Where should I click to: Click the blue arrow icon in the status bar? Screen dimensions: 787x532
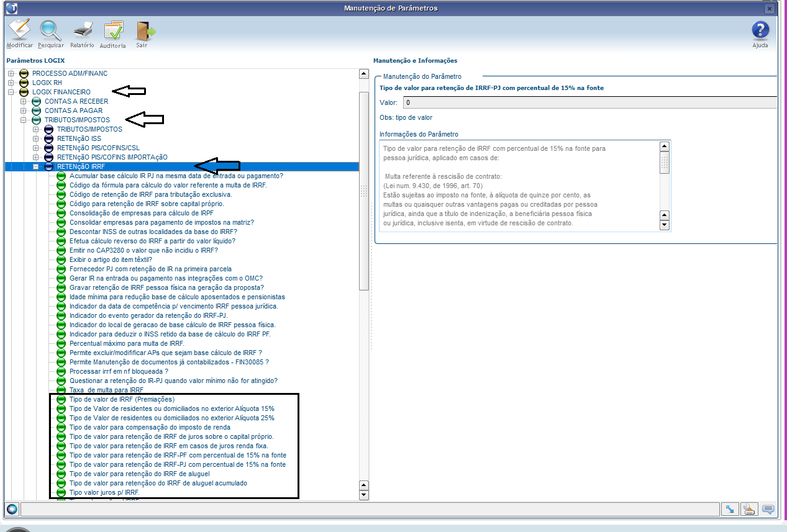tap(729, 510)
